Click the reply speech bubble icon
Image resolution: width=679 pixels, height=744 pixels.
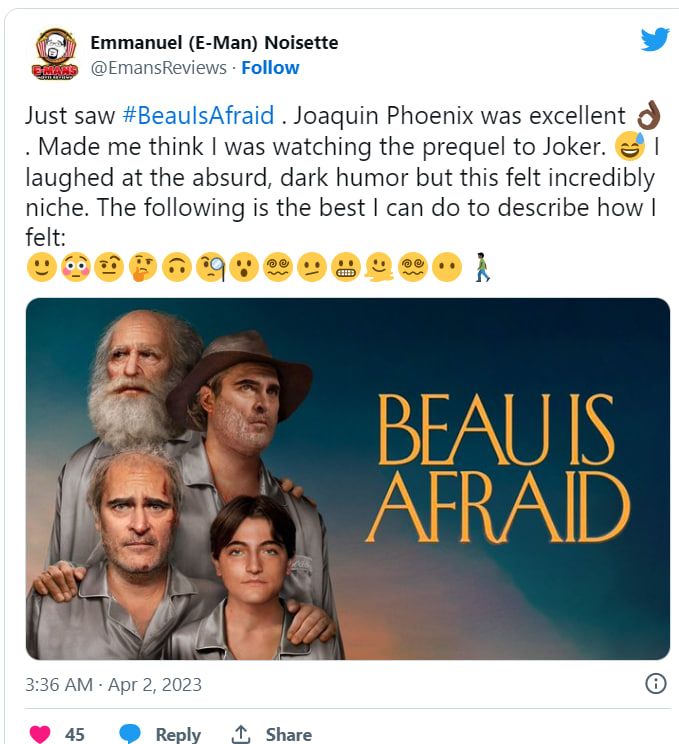130,734
